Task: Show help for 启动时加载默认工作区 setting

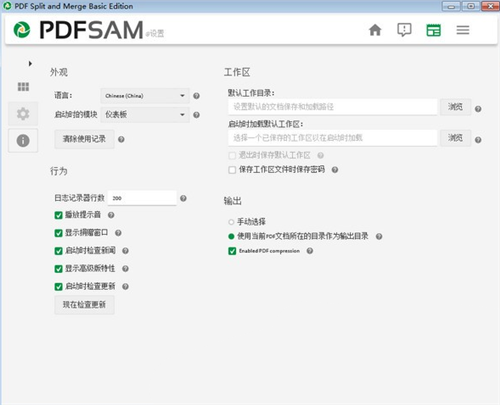Action: [x=478, y=140]
